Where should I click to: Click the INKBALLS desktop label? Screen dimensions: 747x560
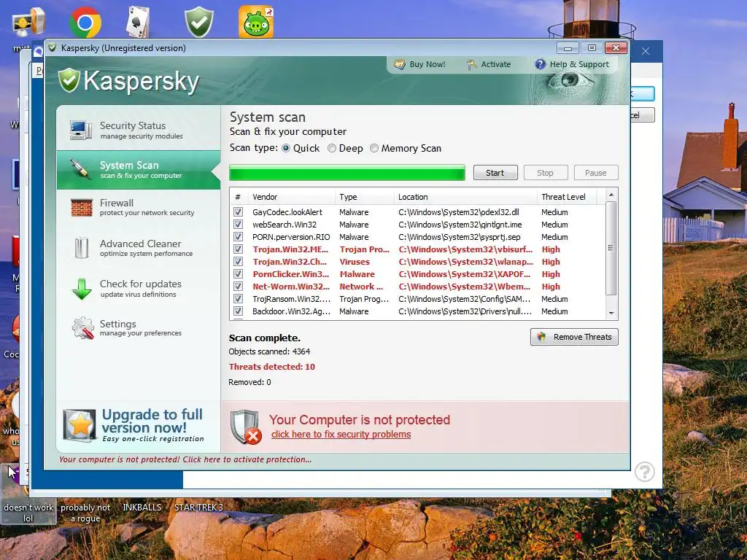pos(142,507)
